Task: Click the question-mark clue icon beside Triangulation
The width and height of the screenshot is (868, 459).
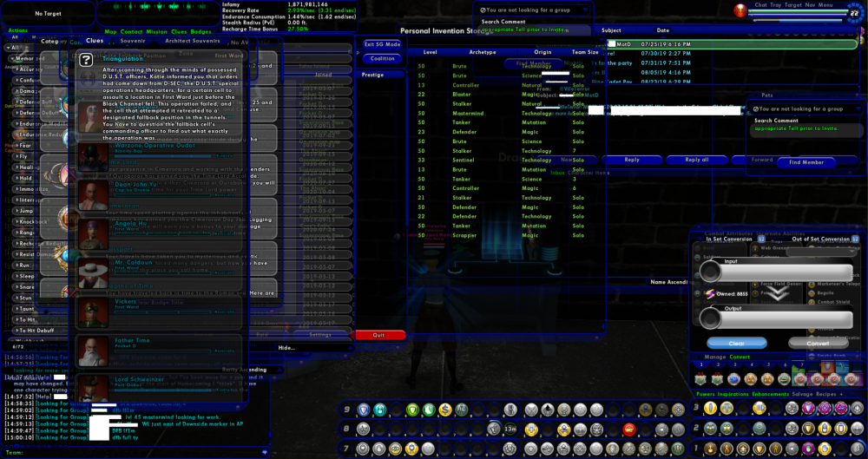Action: [86, 60]
